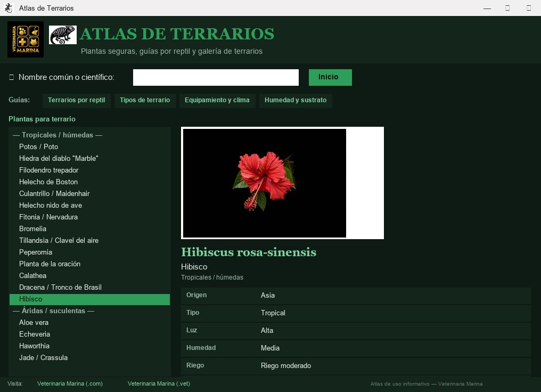Select Aloe vera in the plant list
Viewport: 541px width, 392px height.
click(x=89, y=323)
